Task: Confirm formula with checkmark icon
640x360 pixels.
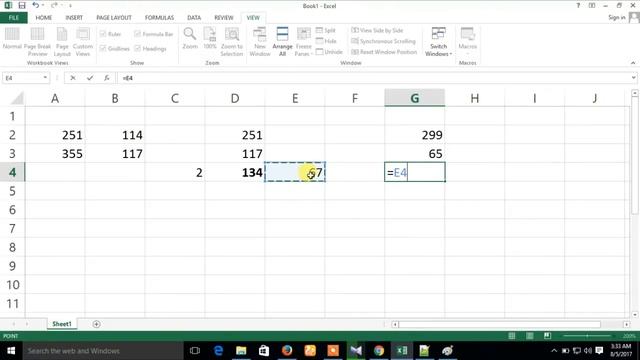Action: (90, 78)
